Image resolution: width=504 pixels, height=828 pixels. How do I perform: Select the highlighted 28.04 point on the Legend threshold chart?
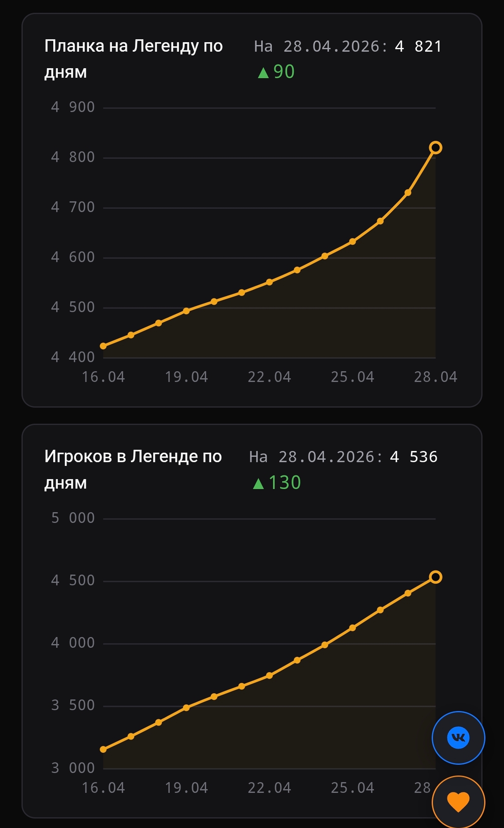click(435, 148)
